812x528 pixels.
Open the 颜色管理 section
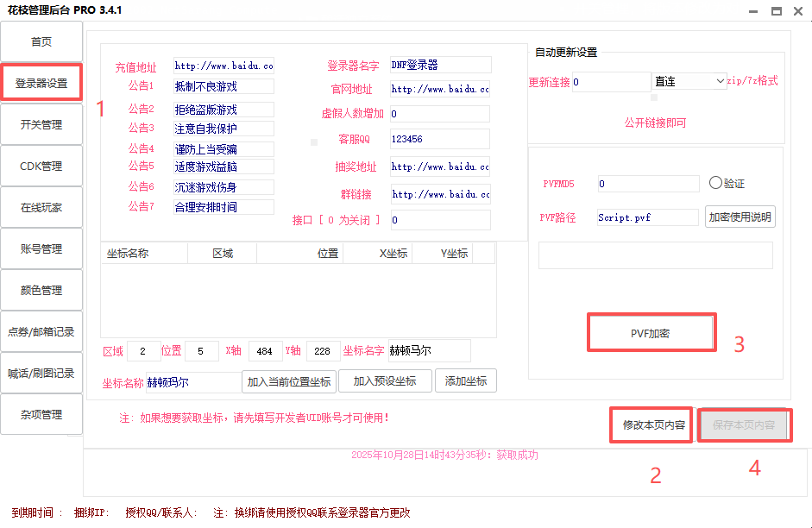click(41, 290)
